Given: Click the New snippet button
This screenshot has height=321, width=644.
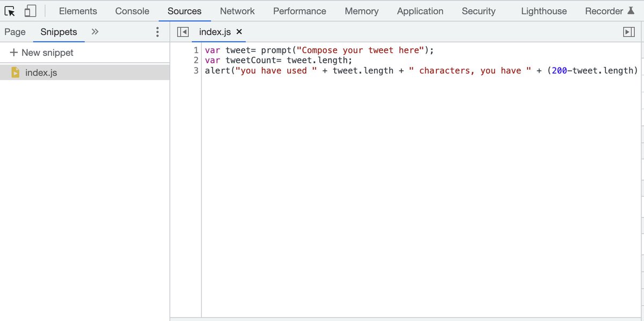Looking at the screenshot, I should point(42,53).
